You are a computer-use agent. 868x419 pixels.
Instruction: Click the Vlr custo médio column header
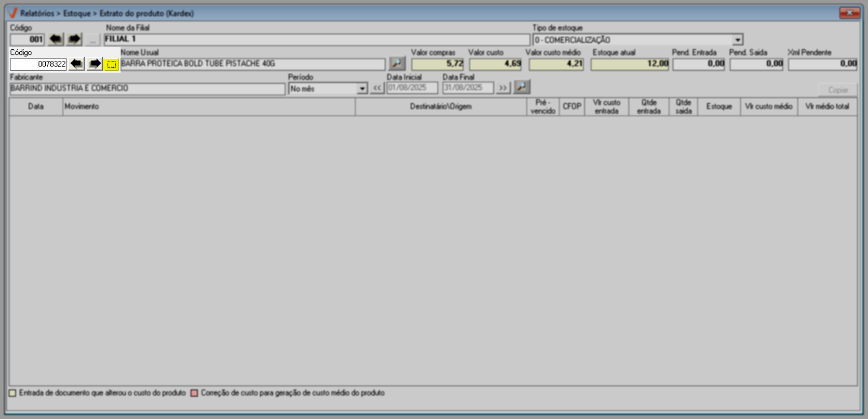[x=769, y=106]
